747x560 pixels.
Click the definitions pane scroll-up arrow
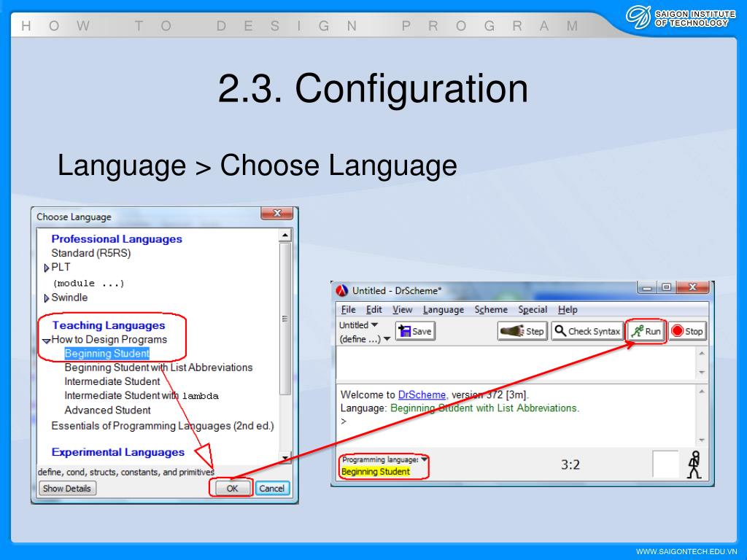click(701, 354)
